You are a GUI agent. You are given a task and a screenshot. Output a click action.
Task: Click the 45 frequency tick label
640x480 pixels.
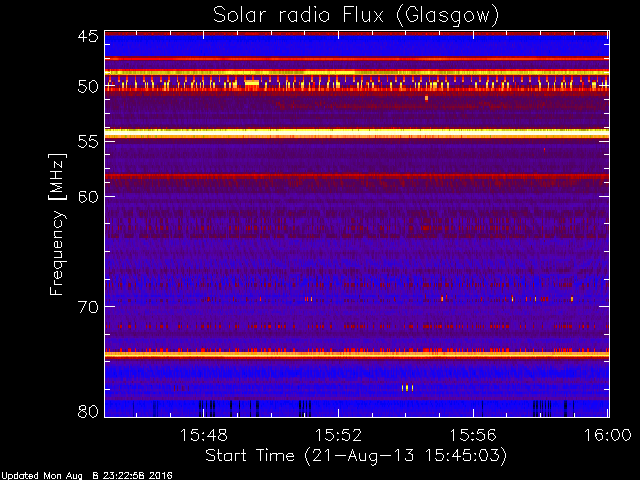click(88, 37)
